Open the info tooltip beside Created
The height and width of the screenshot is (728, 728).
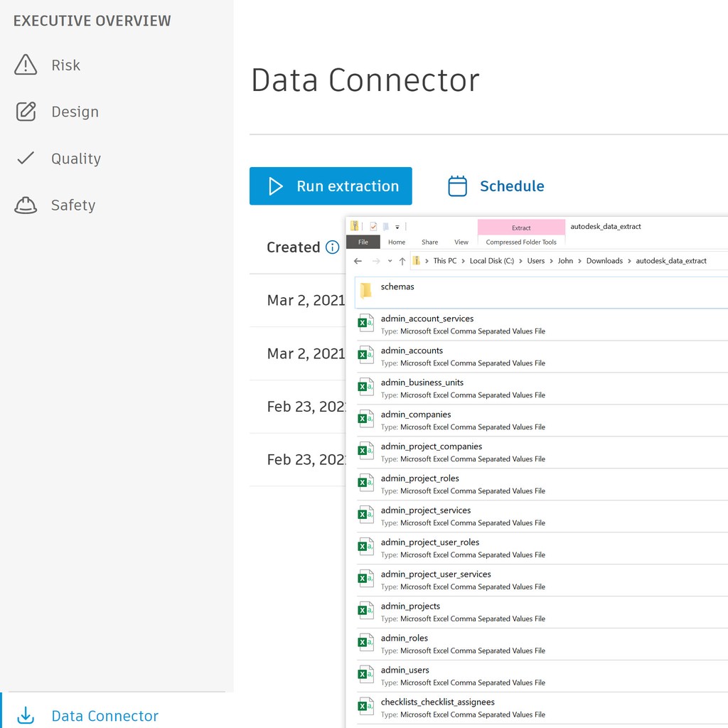pyautogui.click(x=332, y=247)
